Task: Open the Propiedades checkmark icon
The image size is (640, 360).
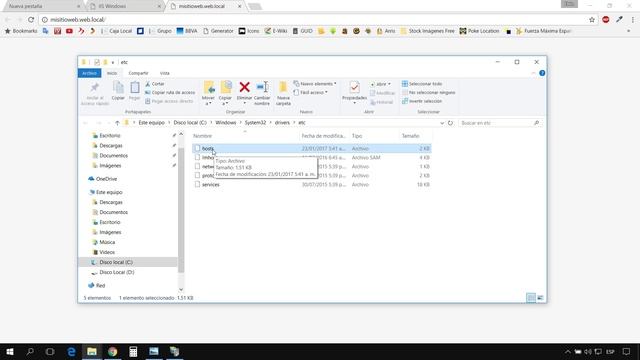Action: pyautogui.click(x=354, y=87)
